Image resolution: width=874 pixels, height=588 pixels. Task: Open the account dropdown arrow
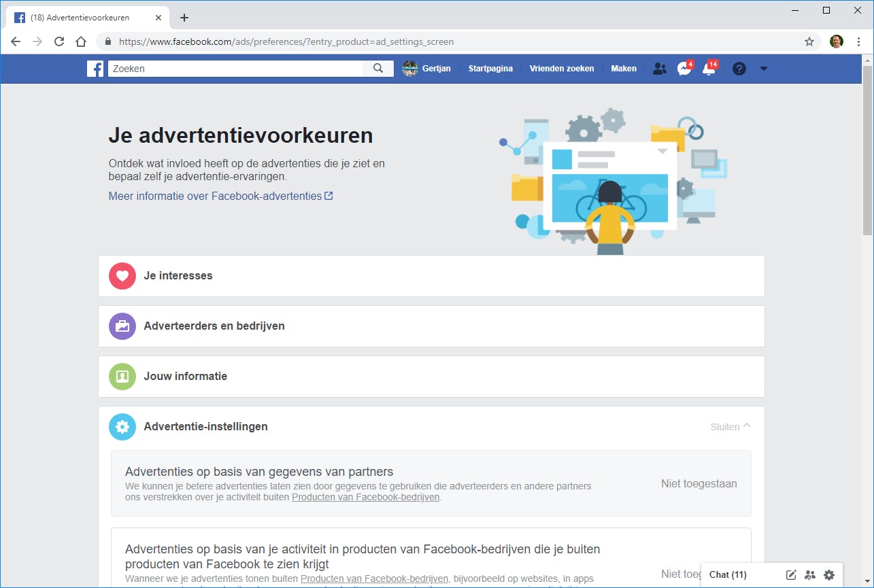pyautogui.click(x=763, y=69)
